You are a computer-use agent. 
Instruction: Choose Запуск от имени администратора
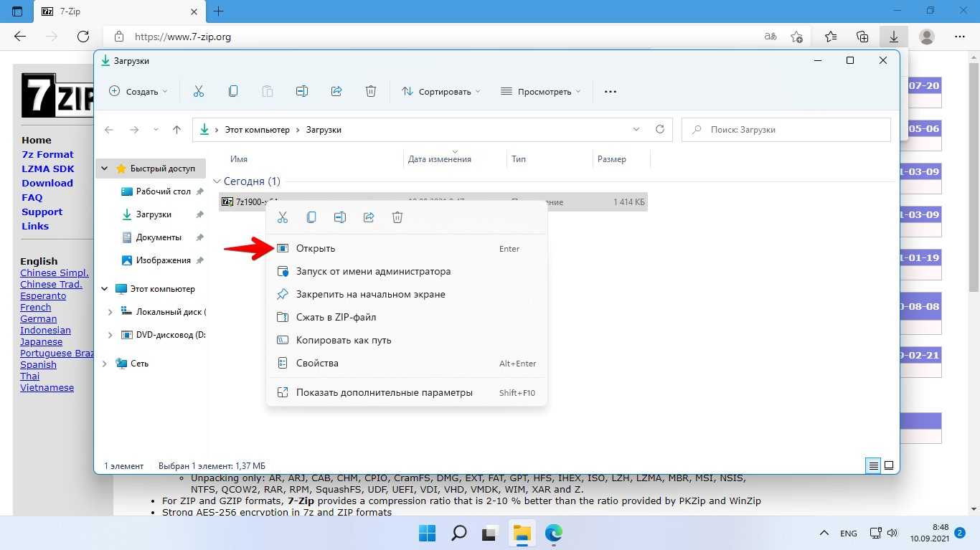click(373, 272)
